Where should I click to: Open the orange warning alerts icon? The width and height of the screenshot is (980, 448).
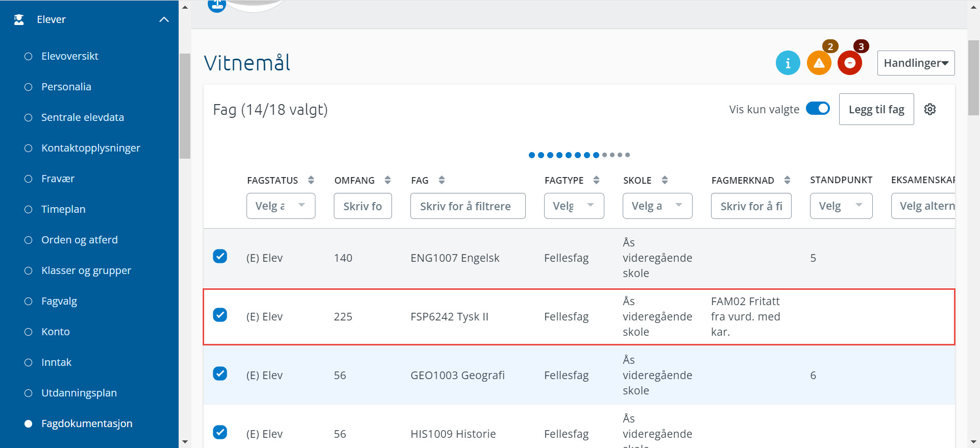point(819,63)
